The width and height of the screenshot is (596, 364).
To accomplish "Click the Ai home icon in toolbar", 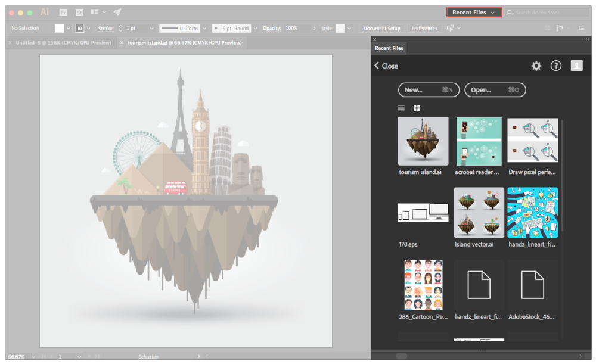I will point(44,11).
